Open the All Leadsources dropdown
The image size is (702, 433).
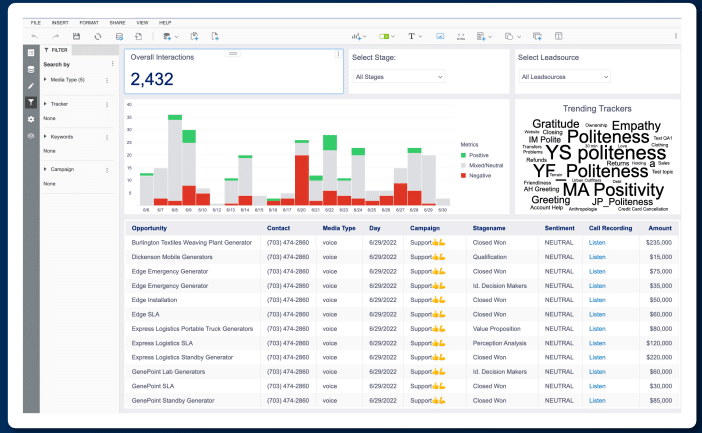[565, 77]
